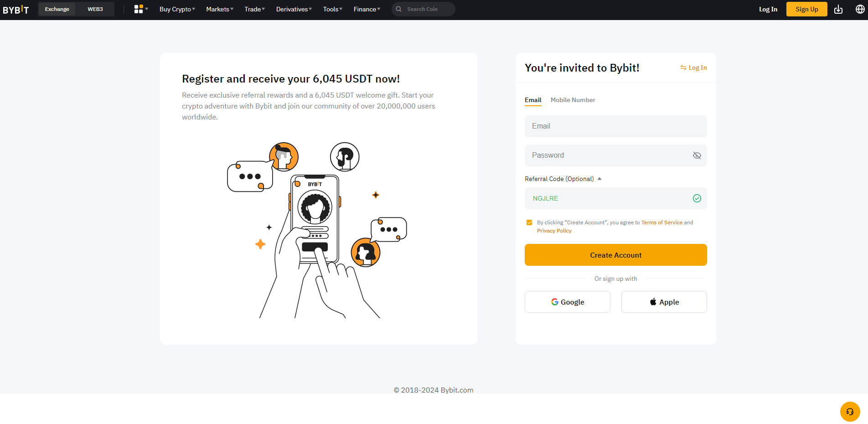This screenshot has height=424, width=868.
Task: Click the swap arrows icon beside Log In
Action: coord(683,67)
